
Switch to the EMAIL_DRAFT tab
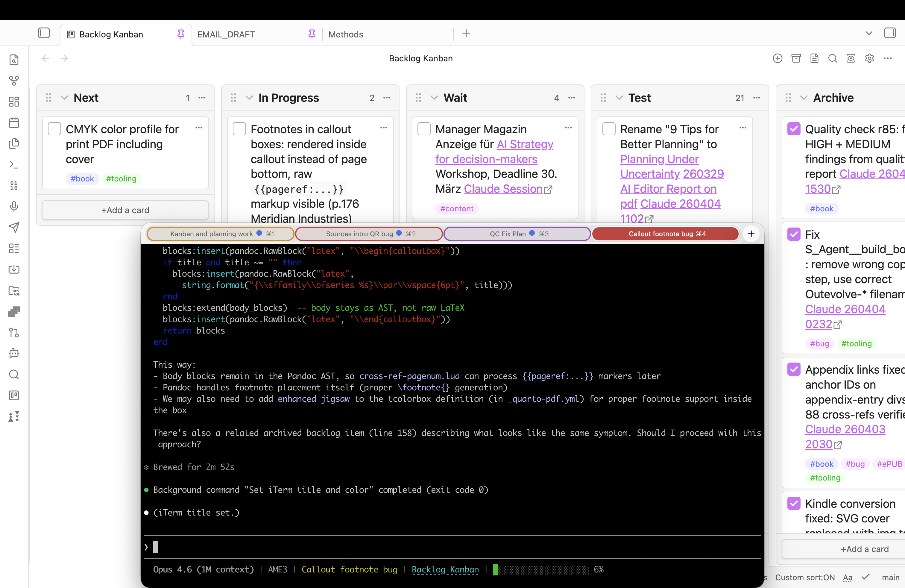point(226,35)
